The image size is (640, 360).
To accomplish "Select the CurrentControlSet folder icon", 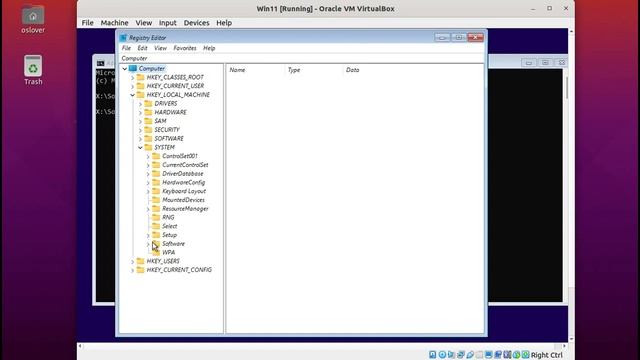I will tap(156, 164).
